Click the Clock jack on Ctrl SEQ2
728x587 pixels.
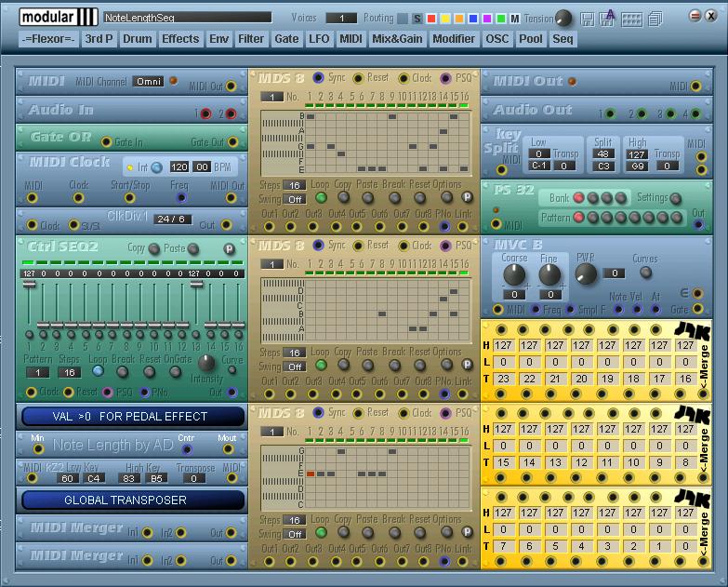point(31,392)
